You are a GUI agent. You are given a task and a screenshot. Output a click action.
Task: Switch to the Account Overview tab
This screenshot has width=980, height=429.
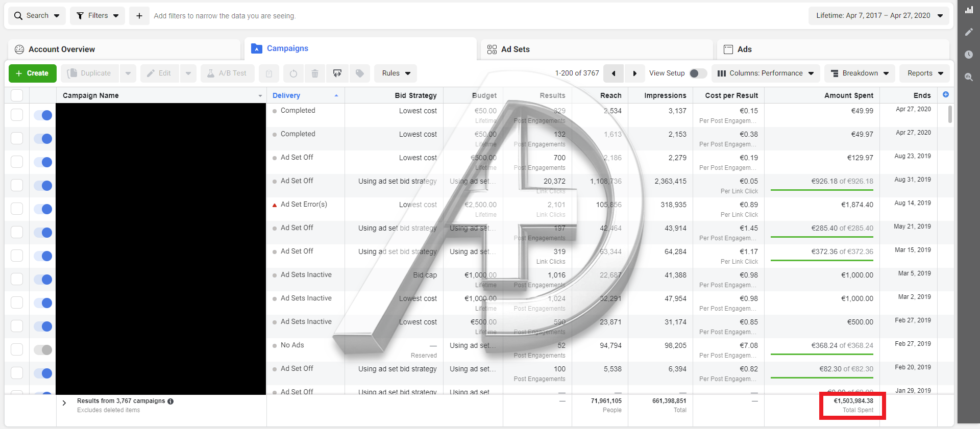(62, 49)
